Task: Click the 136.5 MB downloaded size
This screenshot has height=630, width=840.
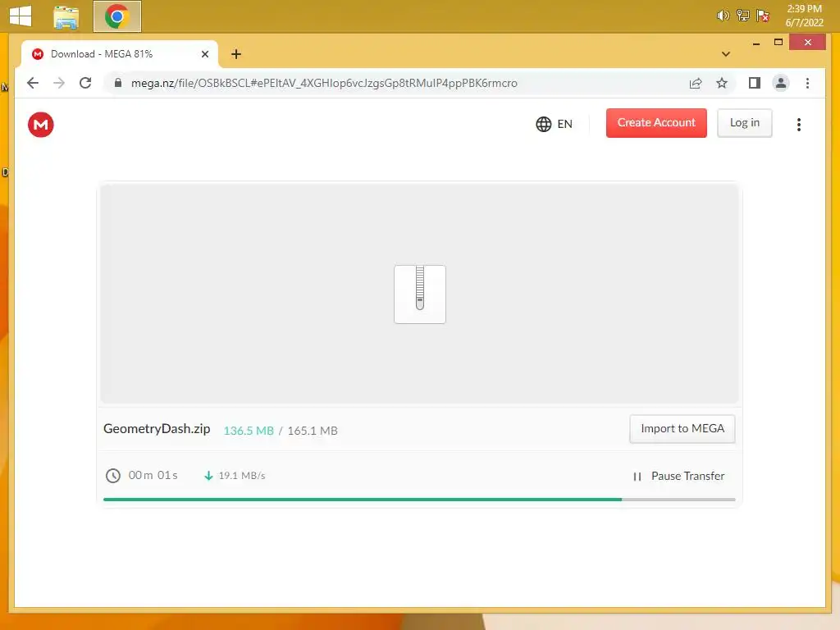Action: [x=249, y=431]
